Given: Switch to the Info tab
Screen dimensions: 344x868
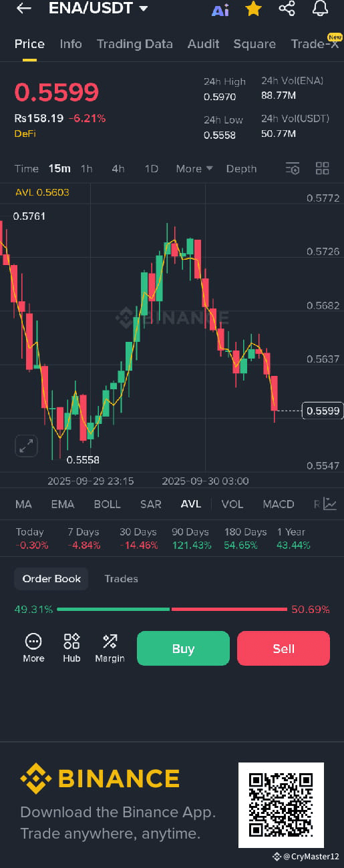Looking at the screenshot, I should pyautogui.click(x=71, y=44).
